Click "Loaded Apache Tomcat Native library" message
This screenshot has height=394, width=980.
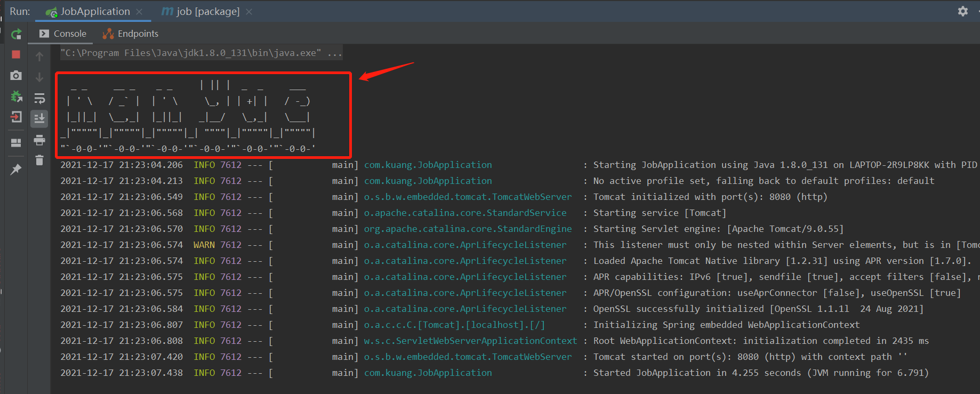coord(783,261)
